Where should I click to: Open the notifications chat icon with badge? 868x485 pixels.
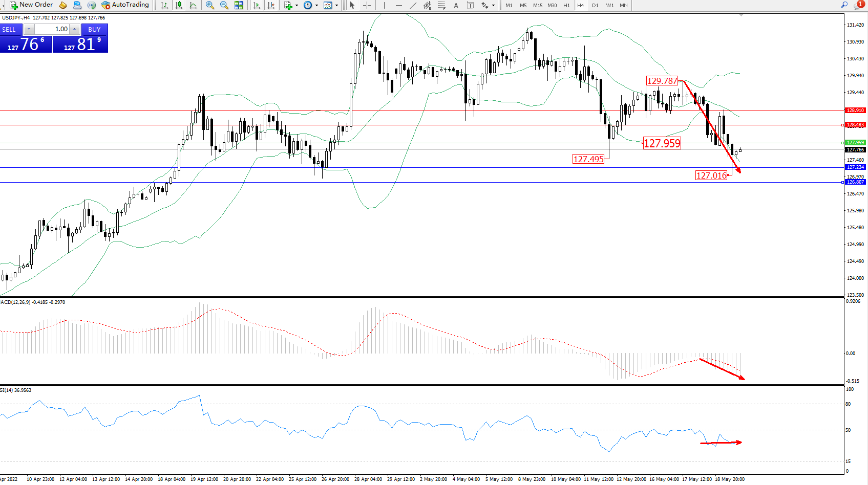click(x=858, y=5)
